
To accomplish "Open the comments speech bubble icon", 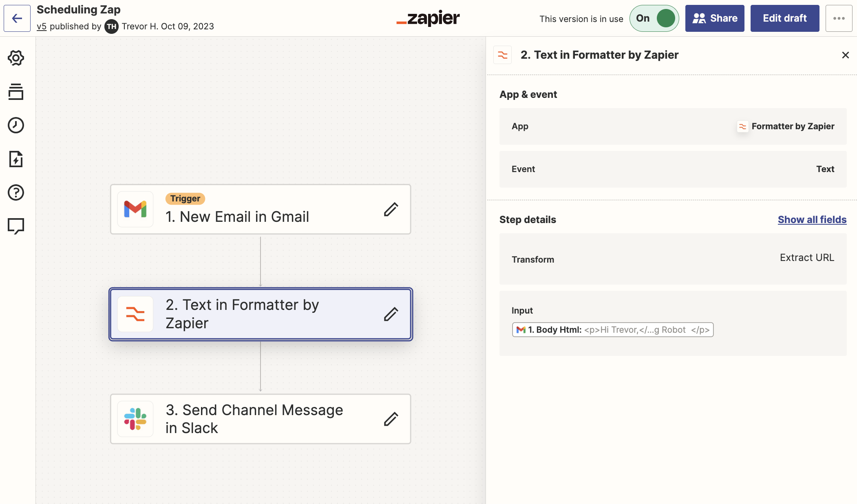I will point(16,226).
